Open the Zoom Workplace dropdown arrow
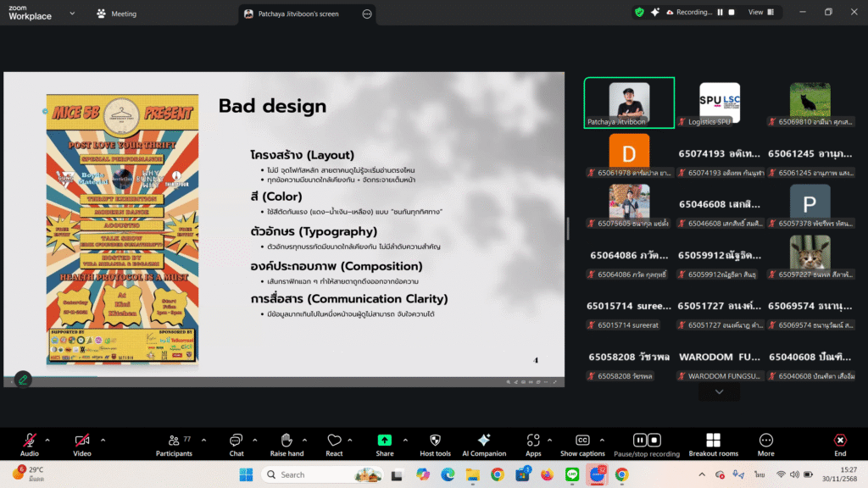Screen dimensions: 868x488 [x=71, y=14]
